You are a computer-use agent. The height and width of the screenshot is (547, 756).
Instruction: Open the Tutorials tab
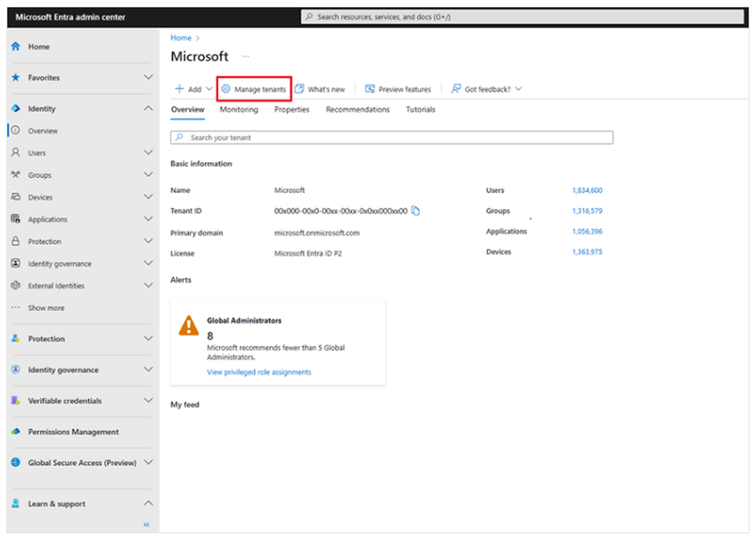[x=421, y=109]
